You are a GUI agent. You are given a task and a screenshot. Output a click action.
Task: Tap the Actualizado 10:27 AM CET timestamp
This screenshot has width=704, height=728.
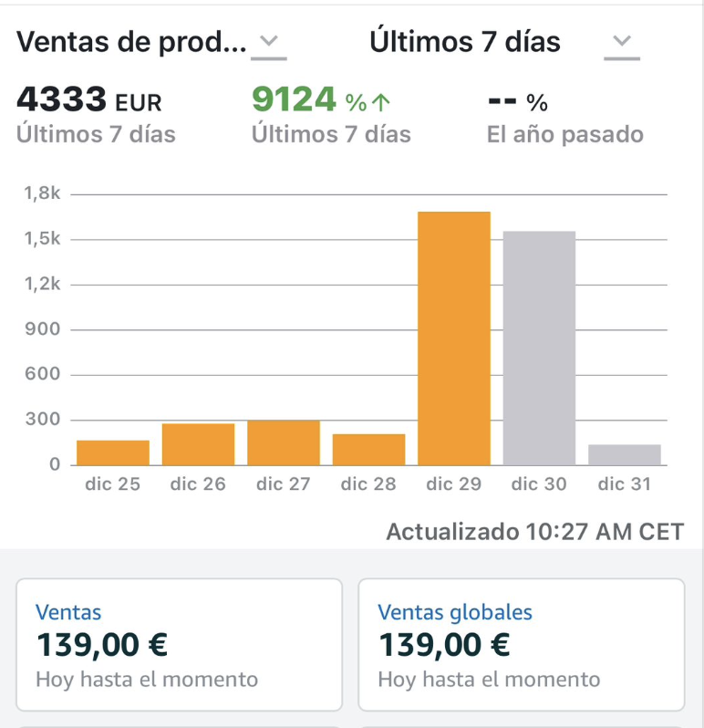click(534, 532)
